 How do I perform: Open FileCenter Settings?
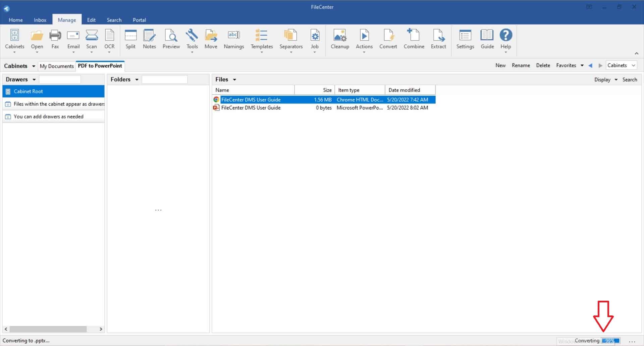coord(465,40)
